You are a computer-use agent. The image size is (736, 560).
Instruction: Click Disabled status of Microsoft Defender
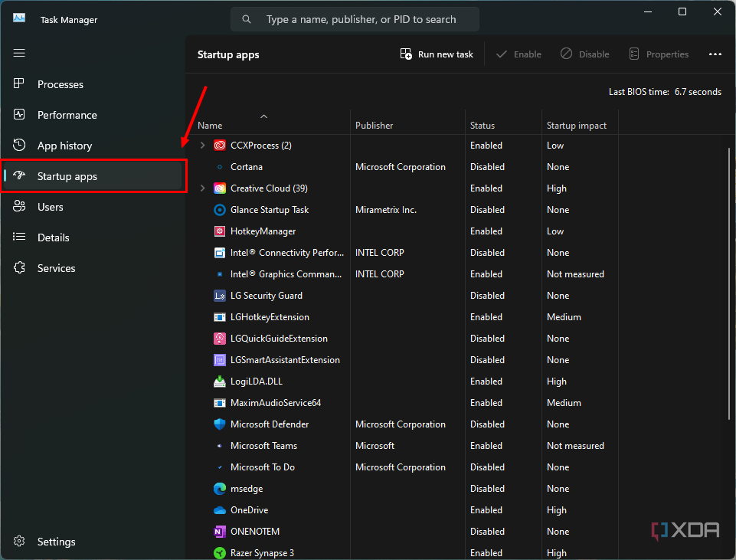pos(487,424)
